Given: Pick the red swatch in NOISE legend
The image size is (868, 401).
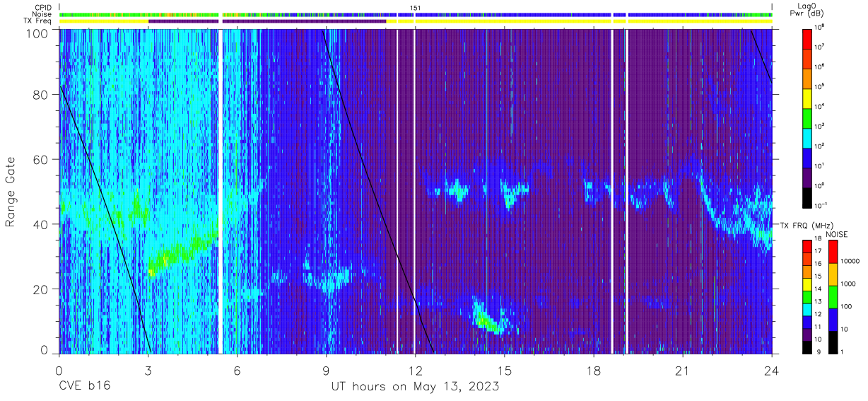Looking at the screenshot, I should tap(833, 252).
